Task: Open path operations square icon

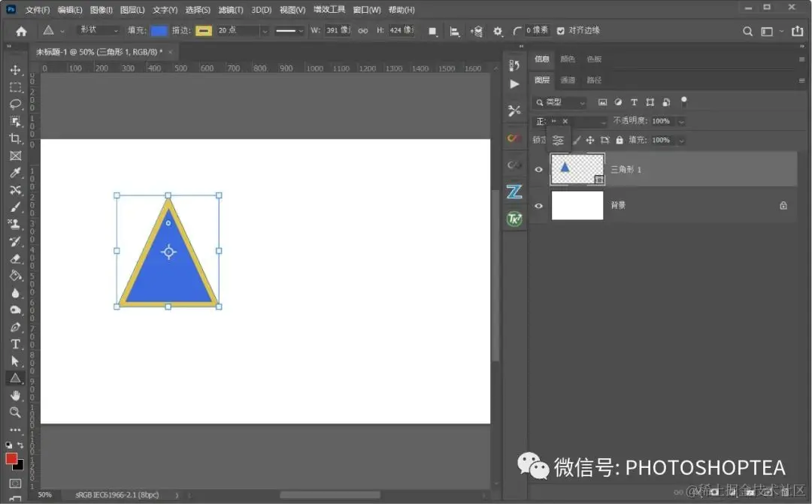Action: 432,31
